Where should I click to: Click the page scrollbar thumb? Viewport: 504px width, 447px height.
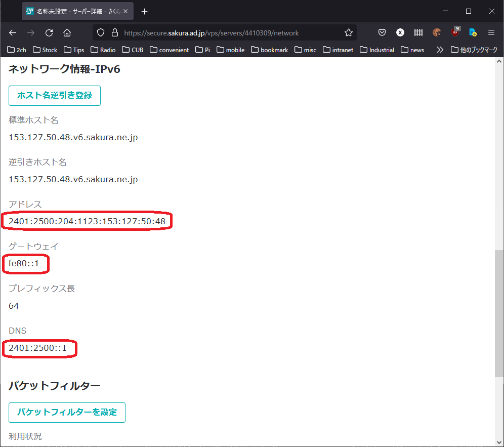[499, 313]
